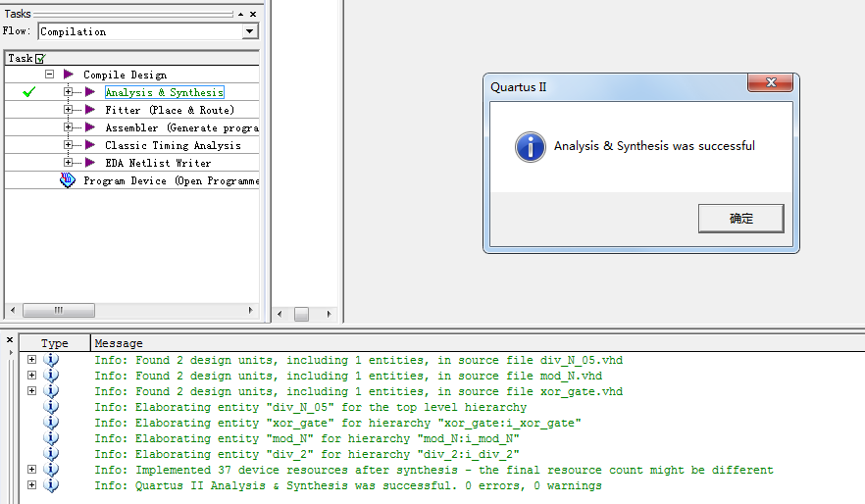Image resolution: width=865 pixels, height=504 pixels.
Task: Close the Messages panel with its x button
Action: (10, 339)
